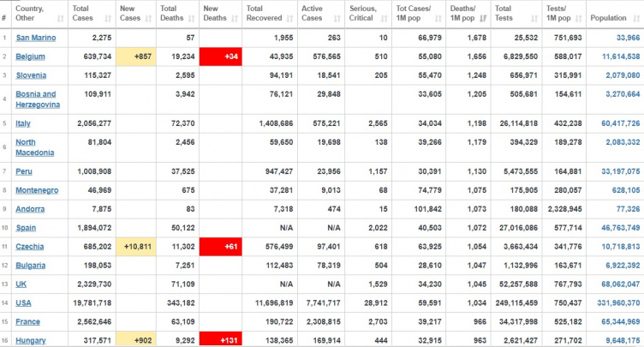
Task: Sort table by Total Recovered arrows icon
Action: [x=292, y=18]
